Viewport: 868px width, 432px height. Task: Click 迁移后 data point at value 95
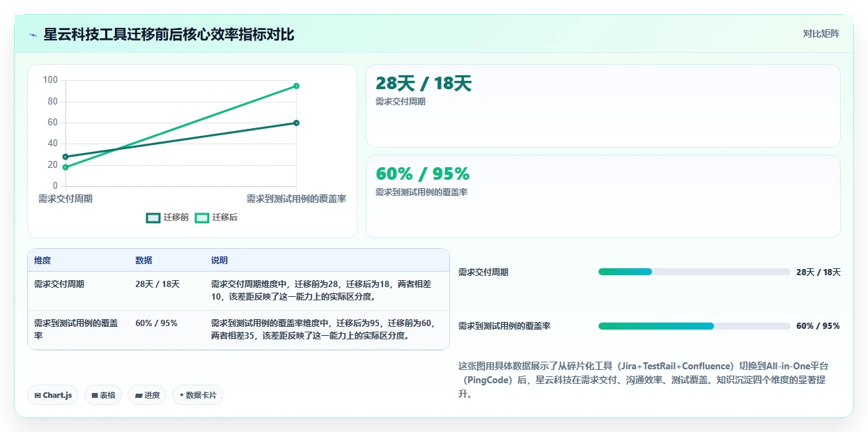coord(296,86)
